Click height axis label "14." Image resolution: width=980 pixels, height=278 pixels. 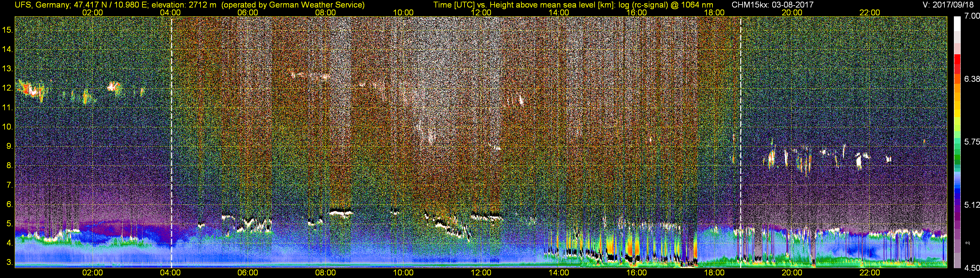tap(8, 49)
